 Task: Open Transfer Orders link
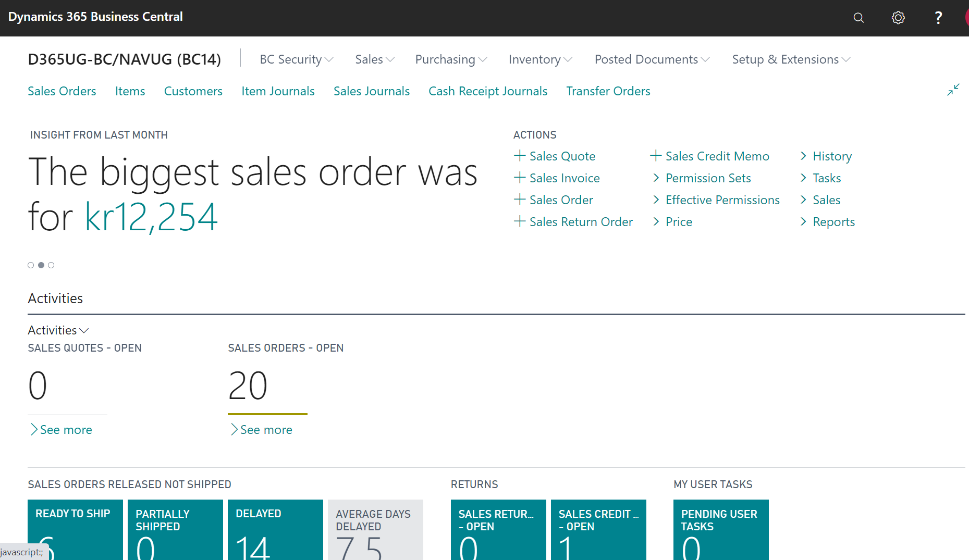(608, 91)
